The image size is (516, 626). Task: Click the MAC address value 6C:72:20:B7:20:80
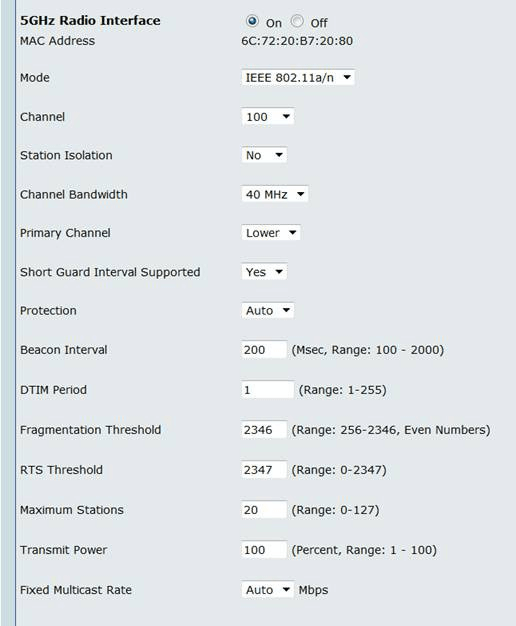(x=297, y=41)
